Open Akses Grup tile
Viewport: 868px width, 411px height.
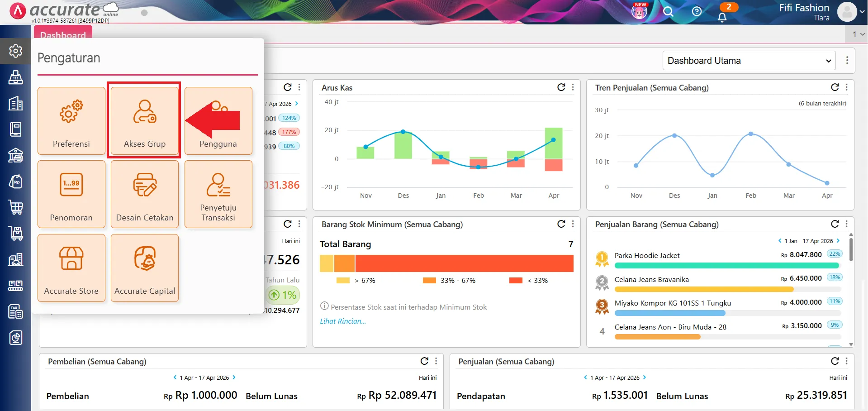click(x=145, y=121)
